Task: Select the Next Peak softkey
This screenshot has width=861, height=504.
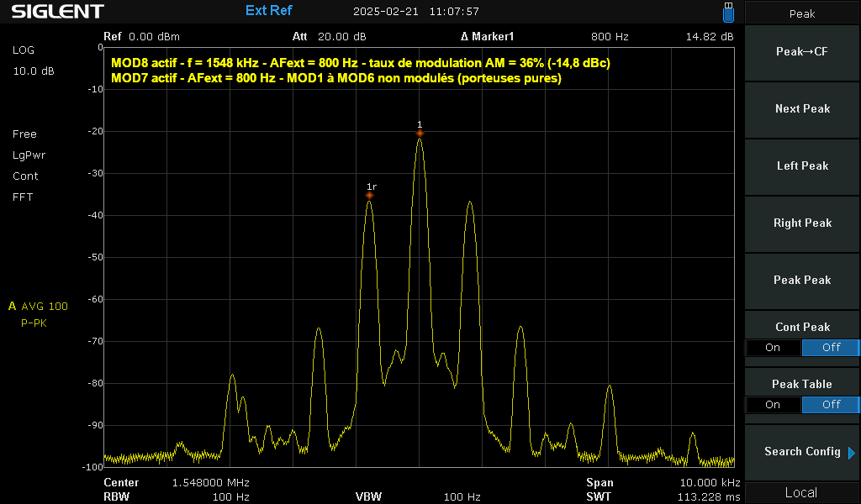Action: pyautogui.click(x=802, y=108)
